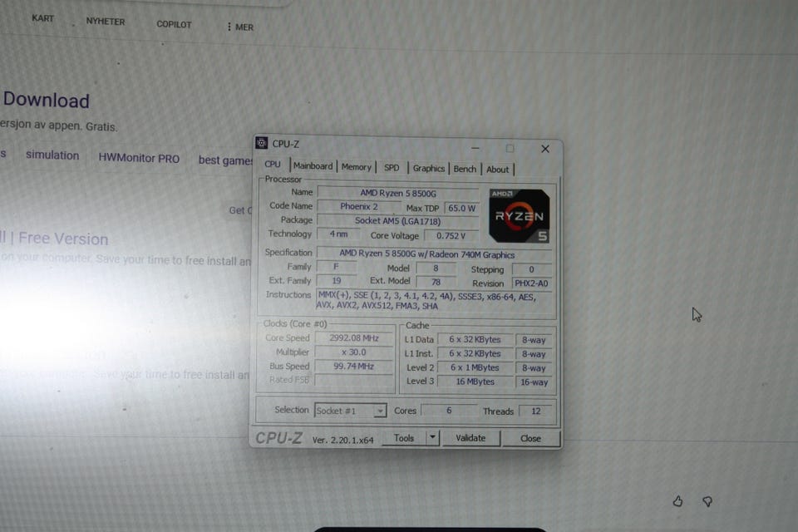
Task: Click the best games suggestion chip
Action: click(x=226, y=160)
